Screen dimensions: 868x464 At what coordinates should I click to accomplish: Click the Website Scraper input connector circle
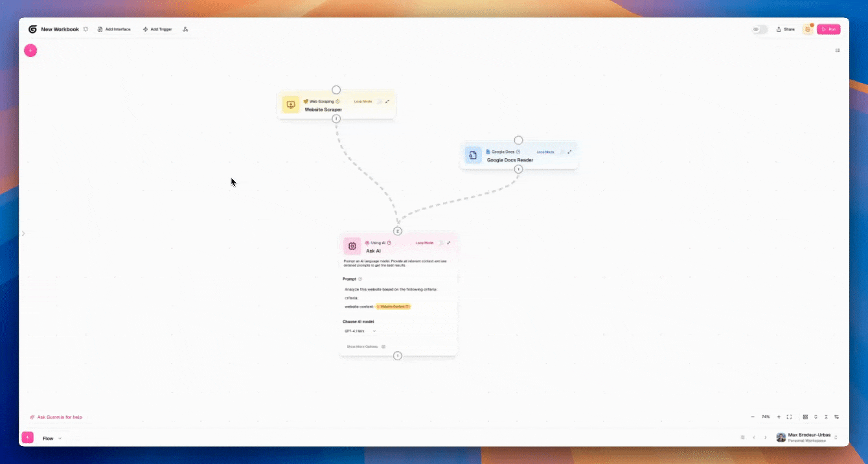336,90
